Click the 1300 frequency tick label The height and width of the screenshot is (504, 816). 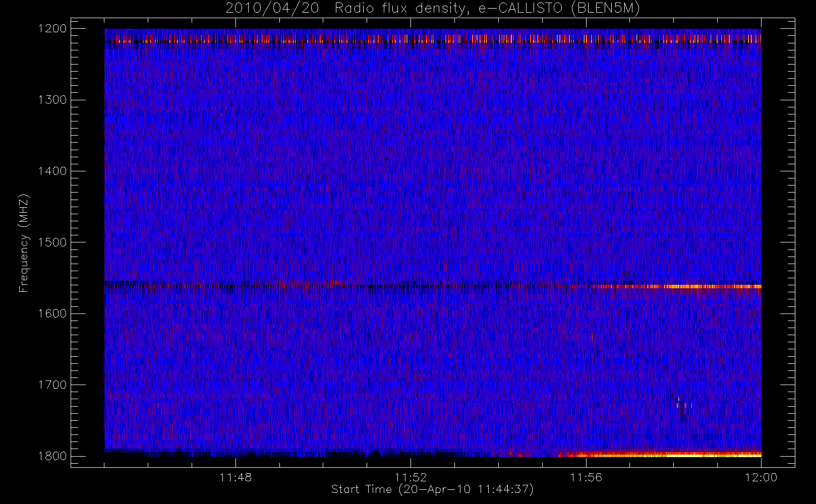coord(52,100)
